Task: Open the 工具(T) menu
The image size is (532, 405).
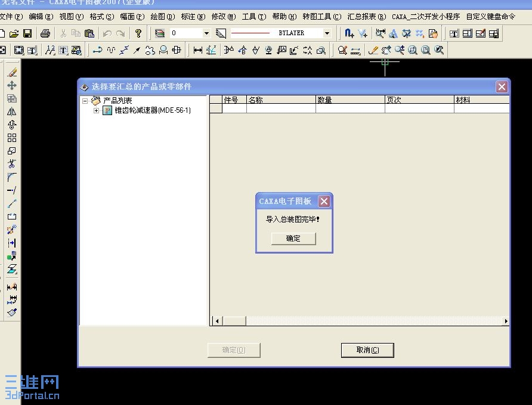Action: (x=254, y=17)
